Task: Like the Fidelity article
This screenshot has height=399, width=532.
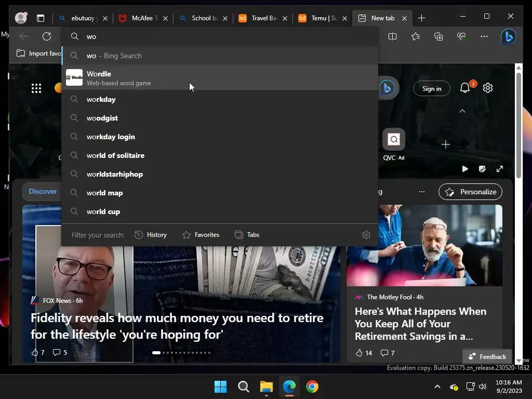Action: [x=38, y=353]
